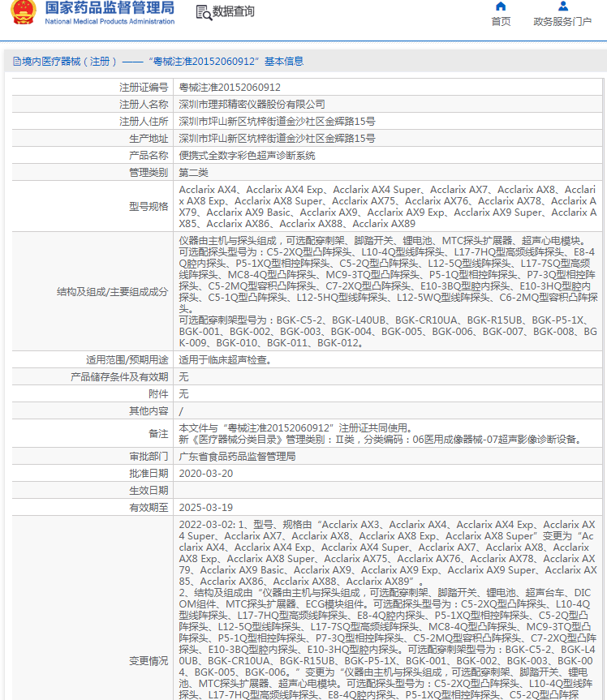Click the 数据查询 magnifier document icon
This screenshot has height=700, width=607.
tap(203, 12)
